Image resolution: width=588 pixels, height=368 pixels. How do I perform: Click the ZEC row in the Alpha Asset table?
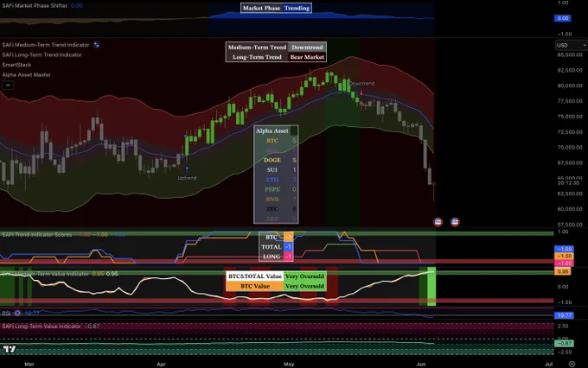276,209
